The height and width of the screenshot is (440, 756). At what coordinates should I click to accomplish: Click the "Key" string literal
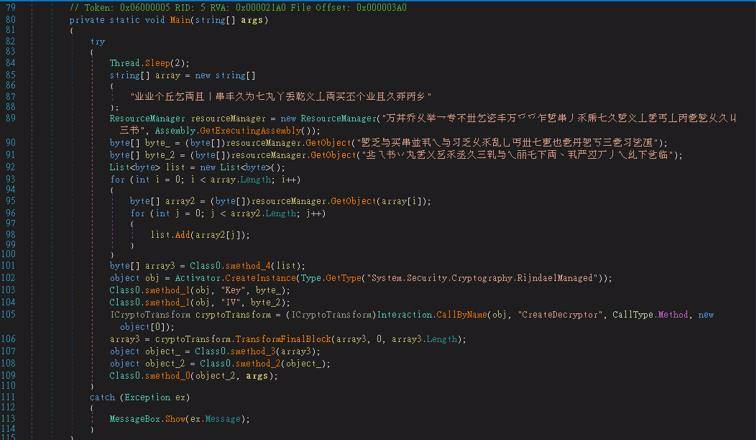(233, 291)
